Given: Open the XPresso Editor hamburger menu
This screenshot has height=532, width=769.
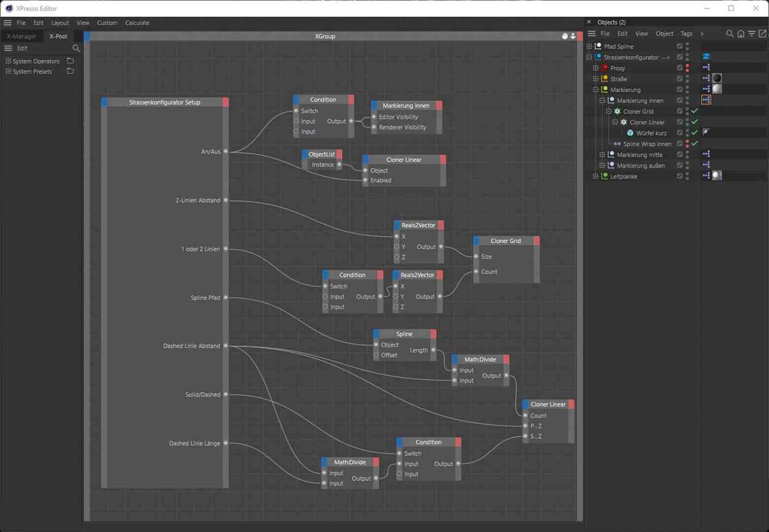Looking at the screenshot, I should 7,22.
